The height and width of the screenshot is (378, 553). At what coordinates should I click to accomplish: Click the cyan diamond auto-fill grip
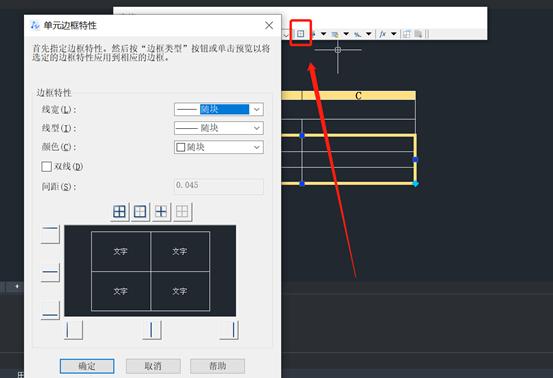coord(415,184)
